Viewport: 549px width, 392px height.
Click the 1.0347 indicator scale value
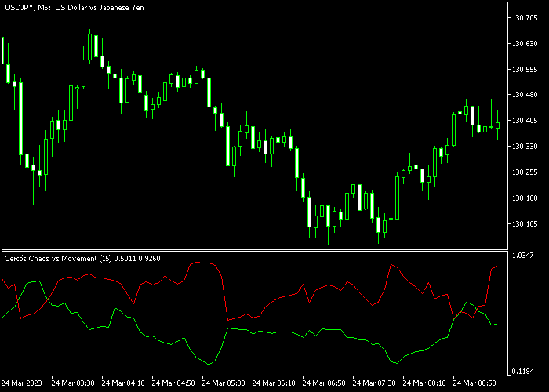[523, 256]
